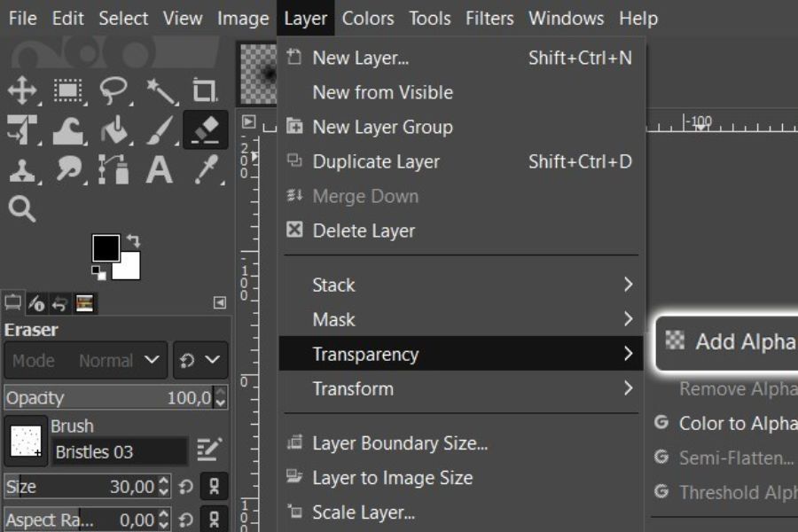Click the Opacity spinner arrows

221,397
